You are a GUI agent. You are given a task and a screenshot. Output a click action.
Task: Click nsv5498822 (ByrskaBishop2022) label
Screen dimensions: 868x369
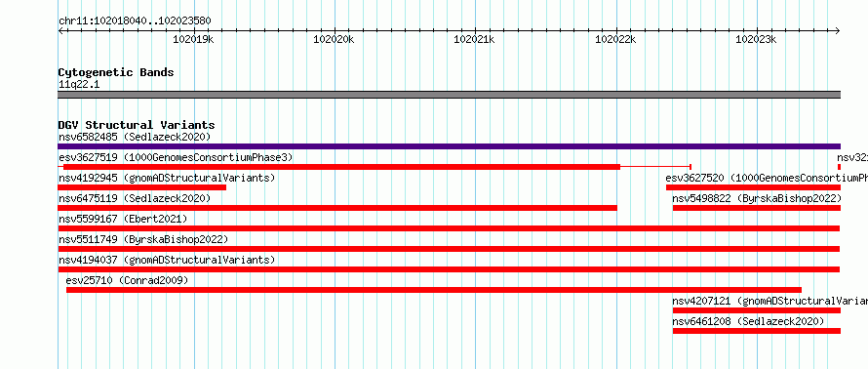pyautogui.click(x=757, y=198)
